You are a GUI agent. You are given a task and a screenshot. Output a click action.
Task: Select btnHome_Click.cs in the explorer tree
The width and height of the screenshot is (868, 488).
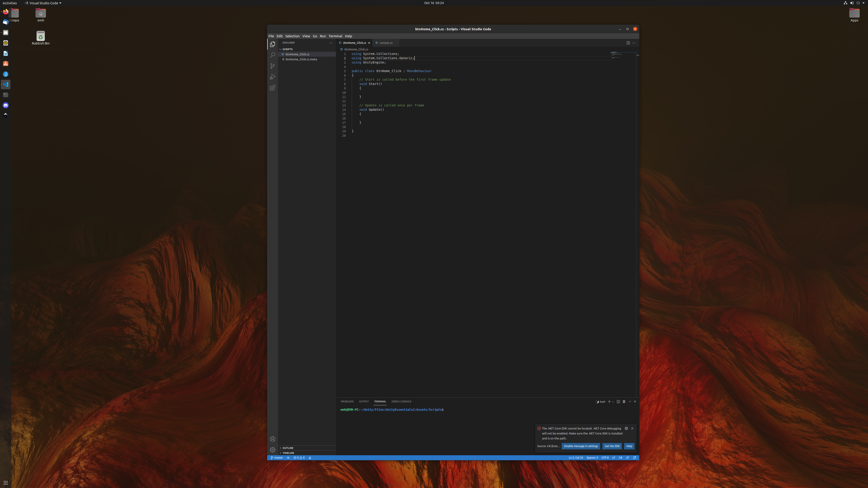pyautogui.click(x=307, y=54)
